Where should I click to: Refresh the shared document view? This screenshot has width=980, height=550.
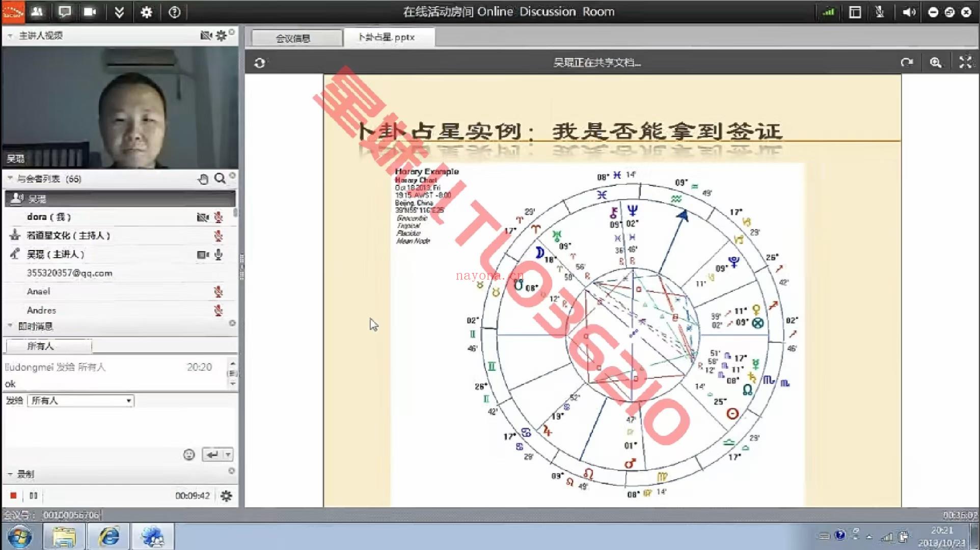[259, 63]
